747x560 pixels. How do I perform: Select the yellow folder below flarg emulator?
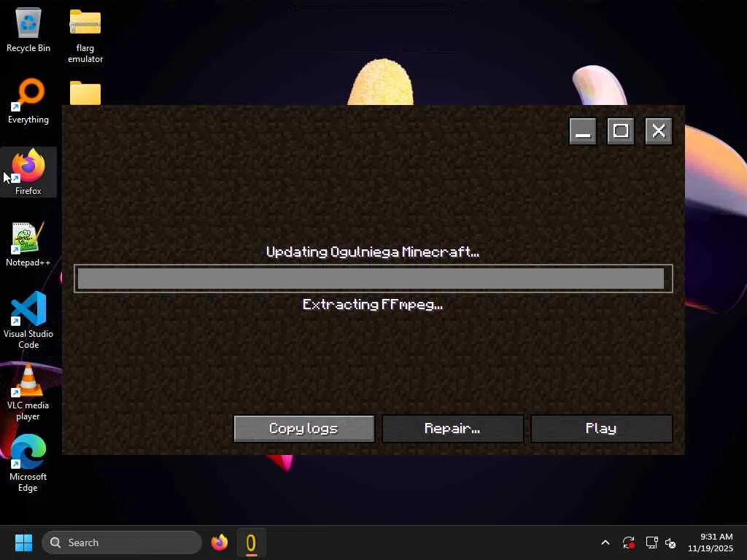tap(85, 93)
